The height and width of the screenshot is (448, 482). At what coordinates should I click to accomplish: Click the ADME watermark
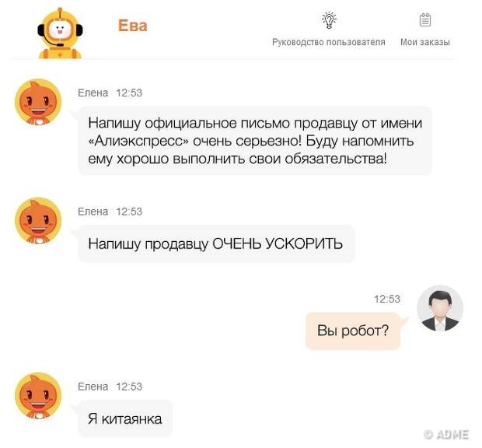point(446,435)
